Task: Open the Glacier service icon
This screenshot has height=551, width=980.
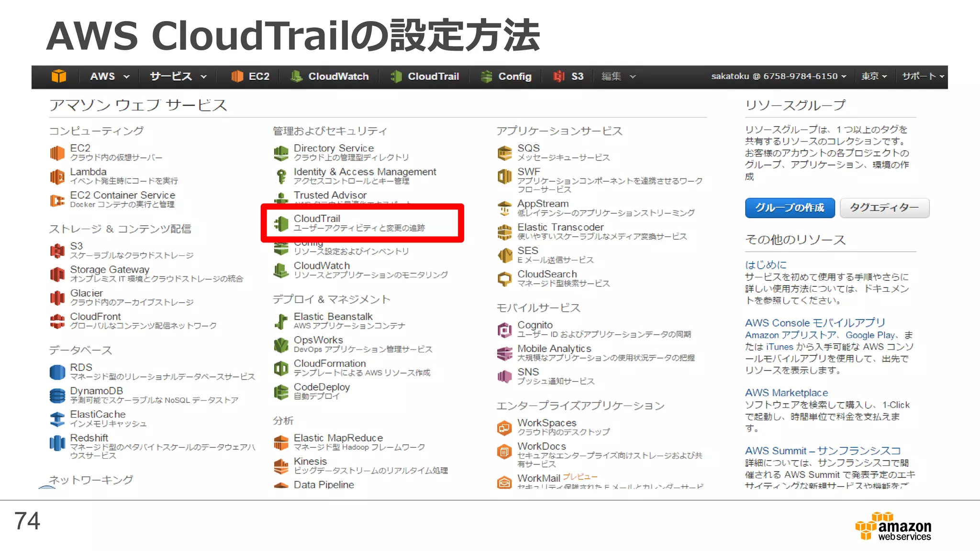Action: click(x=57, y=298)
